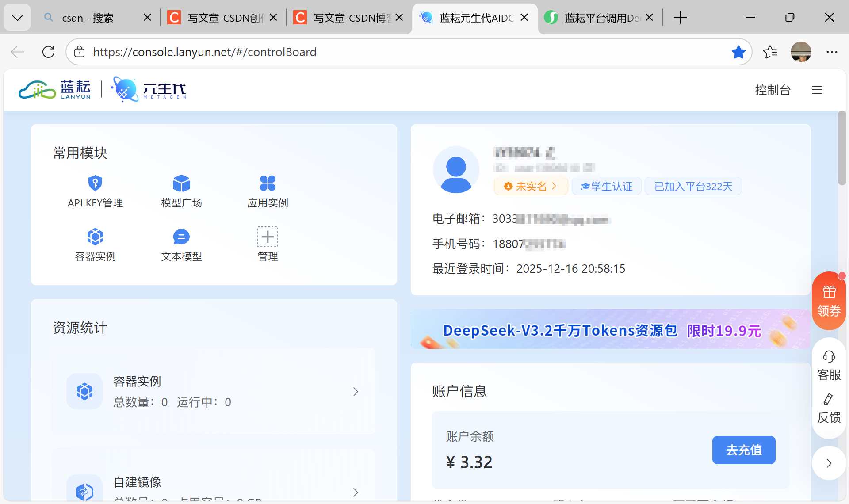Image resolution: width=849 pixels, height=504 pixels.
Task: Open 应用实例 four-petal icon
Action: (268, 183)
